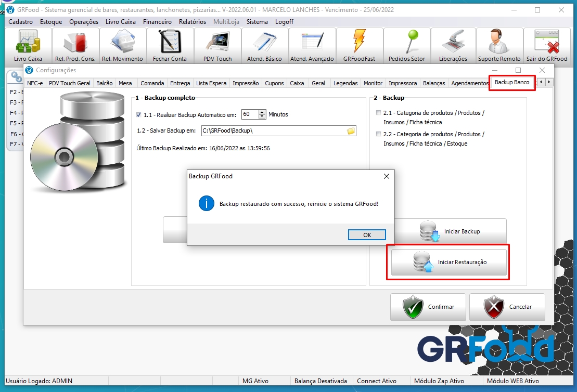Click the Confirmar button

428,307
